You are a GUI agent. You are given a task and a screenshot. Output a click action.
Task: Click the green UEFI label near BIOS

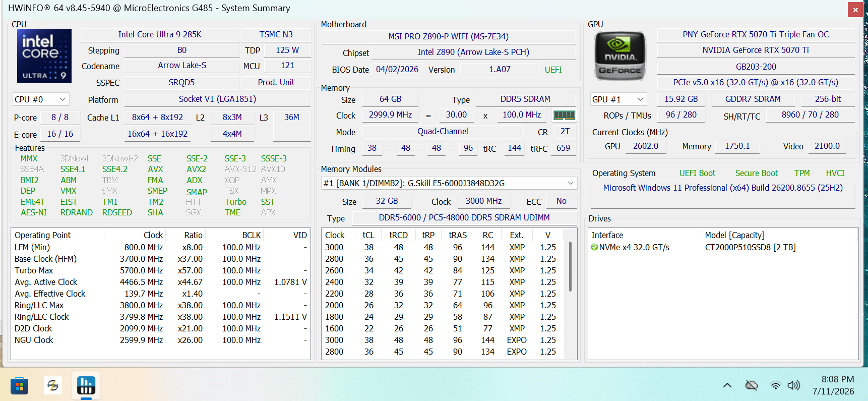click(x=553, y=70)
